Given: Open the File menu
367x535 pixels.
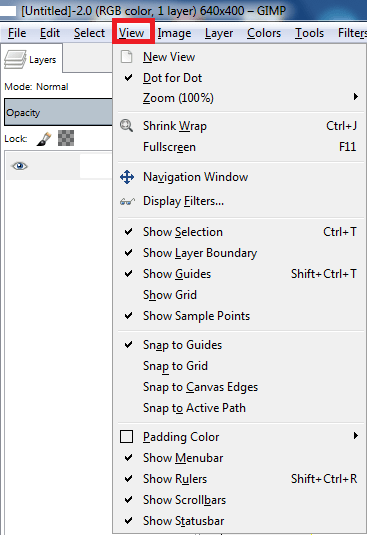Looking at the screenshot, I should tap(17, 33).
